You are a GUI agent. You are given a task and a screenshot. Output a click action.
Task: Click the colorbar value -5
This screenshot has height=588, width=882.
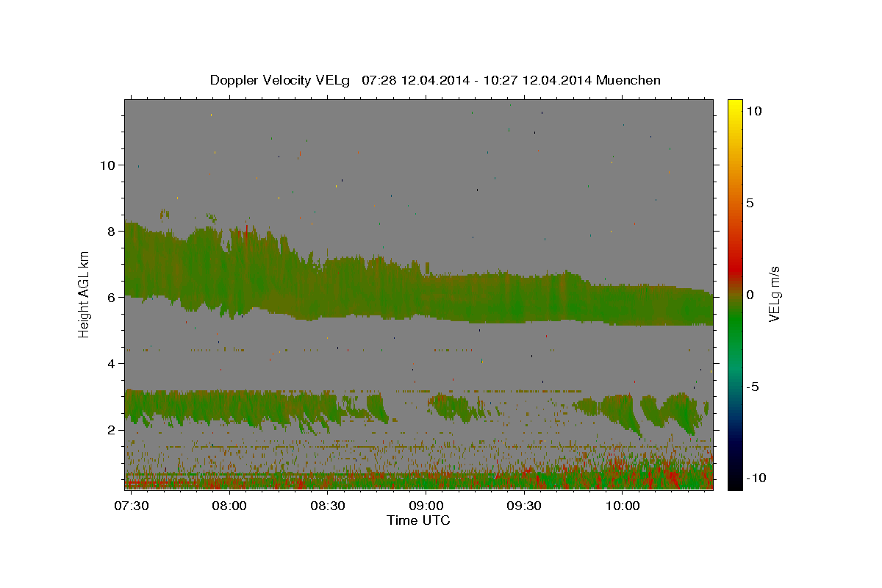[753, 387]
